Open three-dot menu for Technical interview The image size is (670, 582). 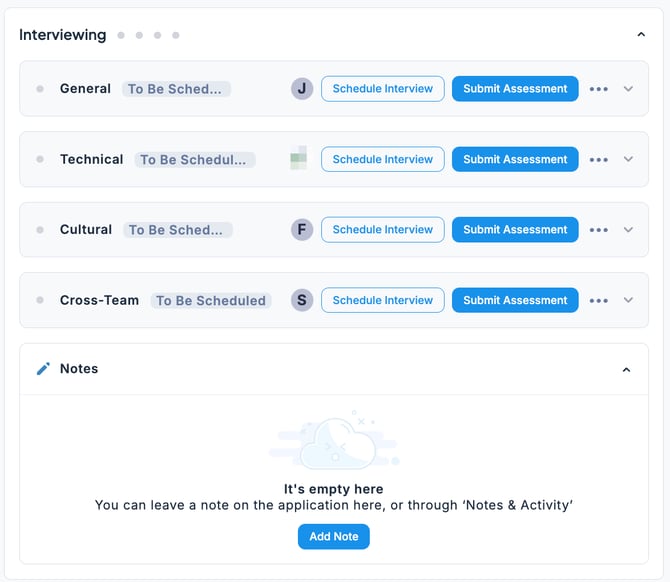click(x=599, y=159)
